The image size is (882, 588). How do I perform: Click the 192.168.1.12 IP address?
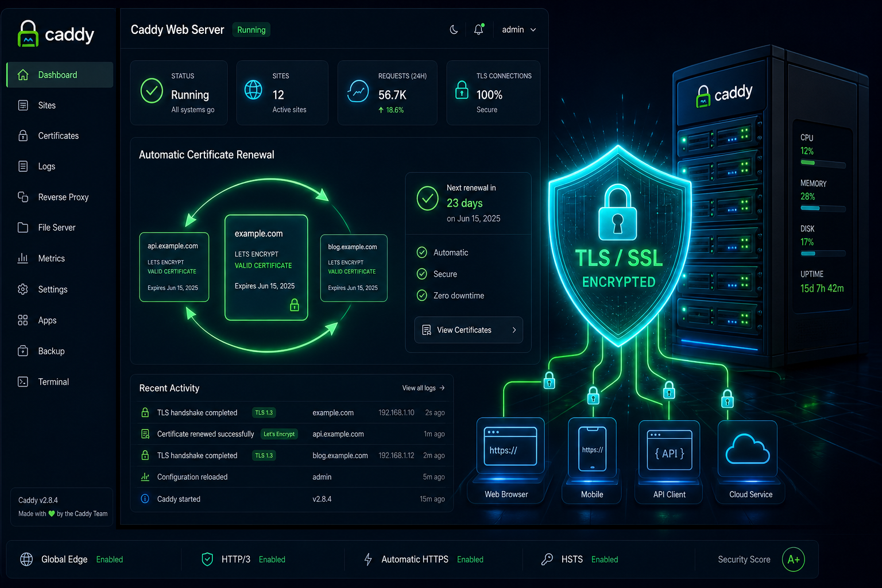point(396,455)
